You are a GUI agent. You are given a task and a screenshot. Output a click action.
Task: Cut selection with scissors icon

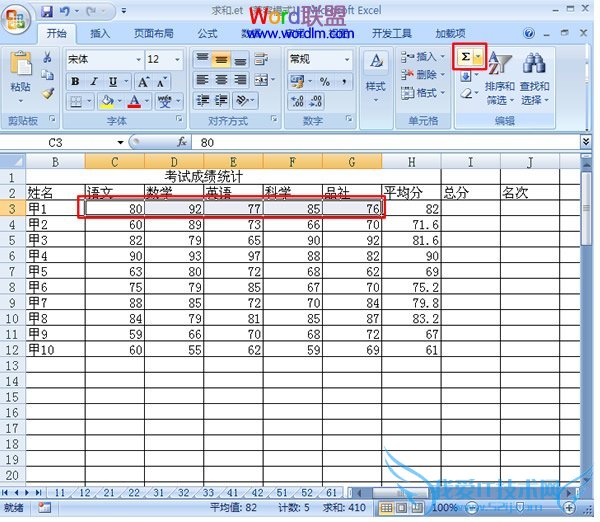tap(47, 58)
